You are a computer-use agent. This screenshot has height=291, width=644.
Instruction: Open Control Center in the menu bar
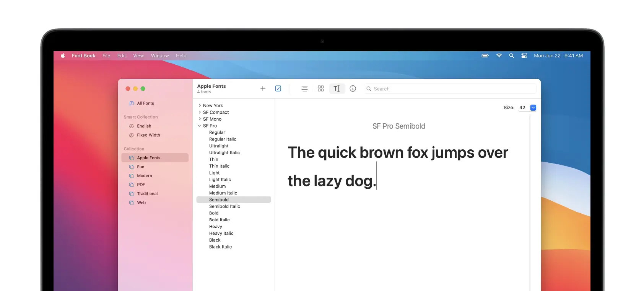point(524,56)
